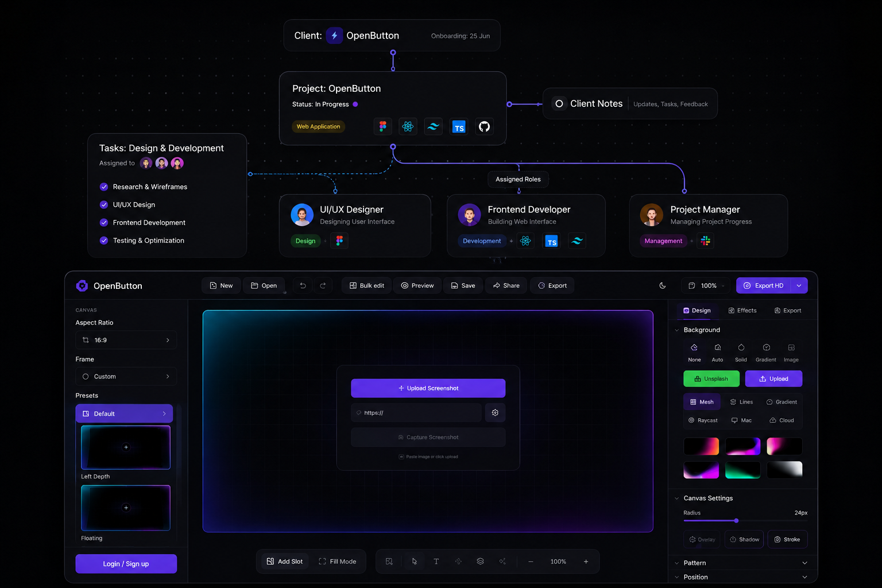Click the zoom in plus icon
The image size is (882, 588).
point(586,562)
